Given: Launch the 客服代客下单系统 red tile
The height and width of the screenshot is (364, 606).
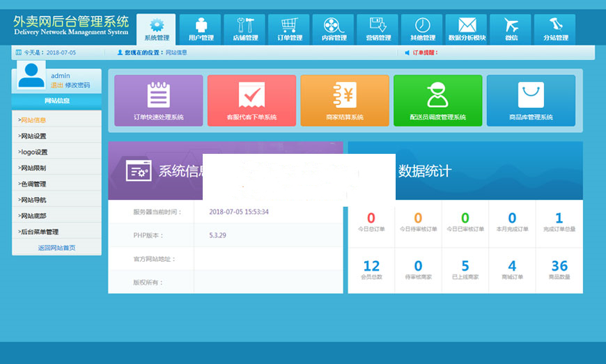Looking at the screenshot, I should [x=251, y=101].
